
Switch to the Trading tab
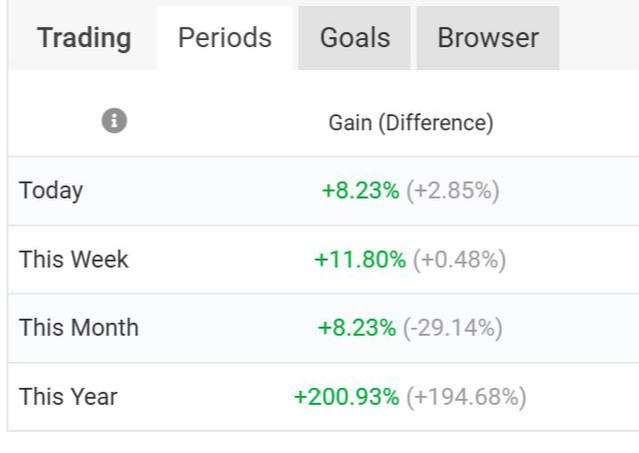tap(84, 38)
